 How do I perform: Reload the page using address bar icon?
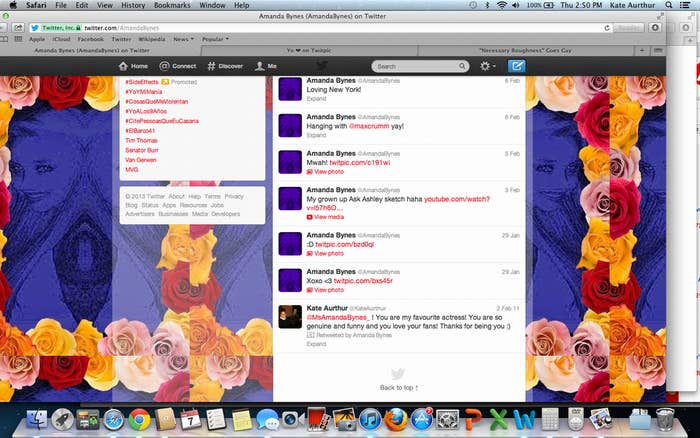click(607, 28)
